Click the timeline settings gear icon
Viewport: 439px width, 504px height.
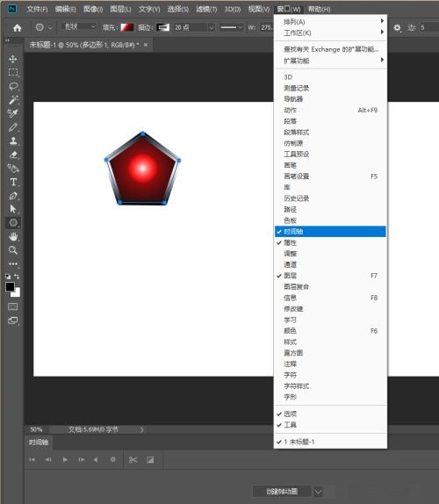(112, 459)
